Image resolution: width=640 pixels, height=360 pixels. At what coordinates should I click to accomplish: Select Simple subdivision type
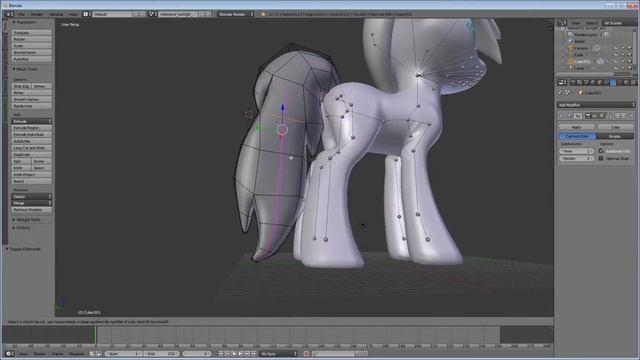(615, 136)
